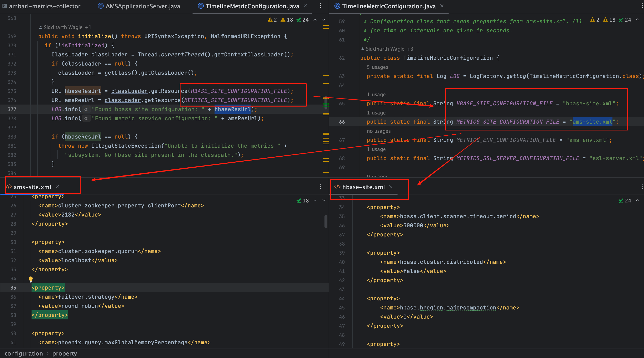Click line number 377 in the left gutter
Image resolution: width=644 pixels, height=358 pixels.
12,109
